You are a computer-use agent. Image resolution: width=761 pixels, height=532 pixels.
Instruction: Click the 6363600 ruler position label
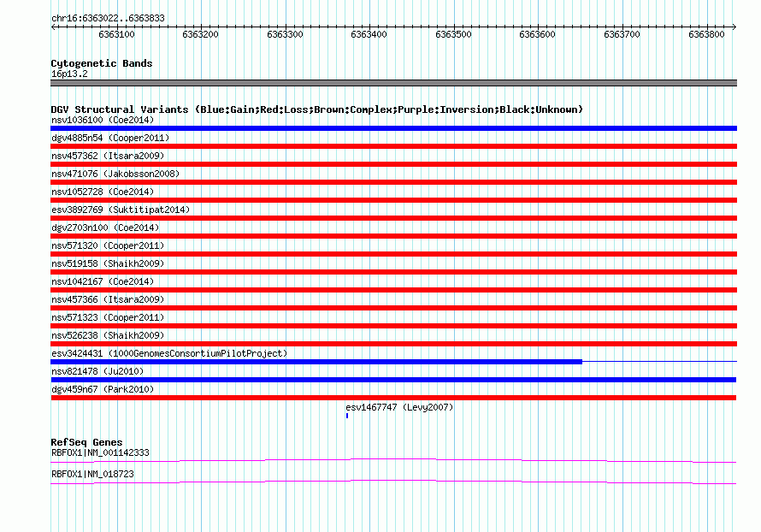[x=537, y=34]
